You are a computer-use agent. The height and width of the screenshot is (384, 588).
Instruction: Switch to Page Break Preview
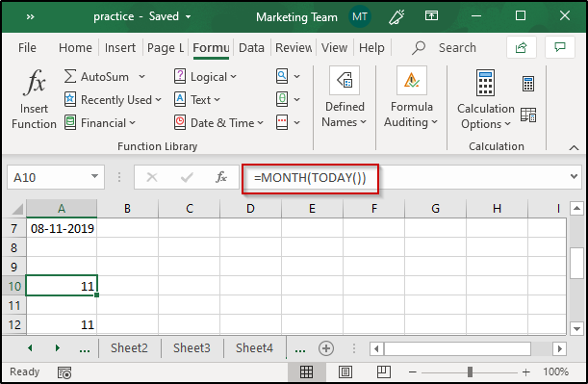pos(384,372)
